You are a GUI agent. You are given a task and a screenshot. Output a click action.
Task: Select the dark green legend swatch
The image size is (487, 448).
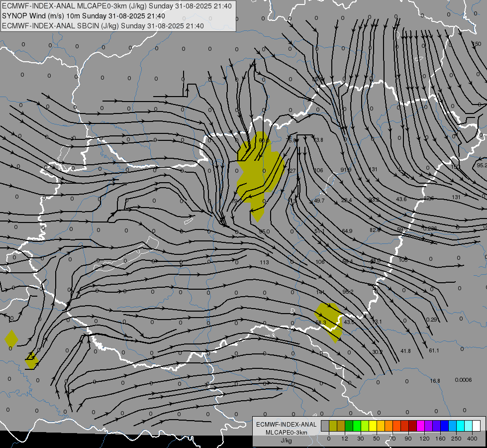(x=349, y=426)
